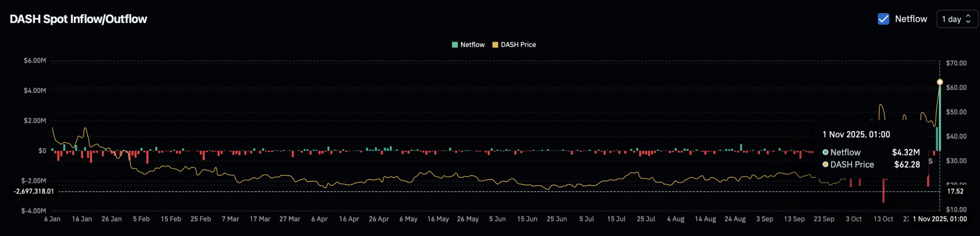Click the highlighted 1 Nov 2025 x-axis label
Image resolution: width=980 pixels, height=236 pixels.
click(940, 219)
